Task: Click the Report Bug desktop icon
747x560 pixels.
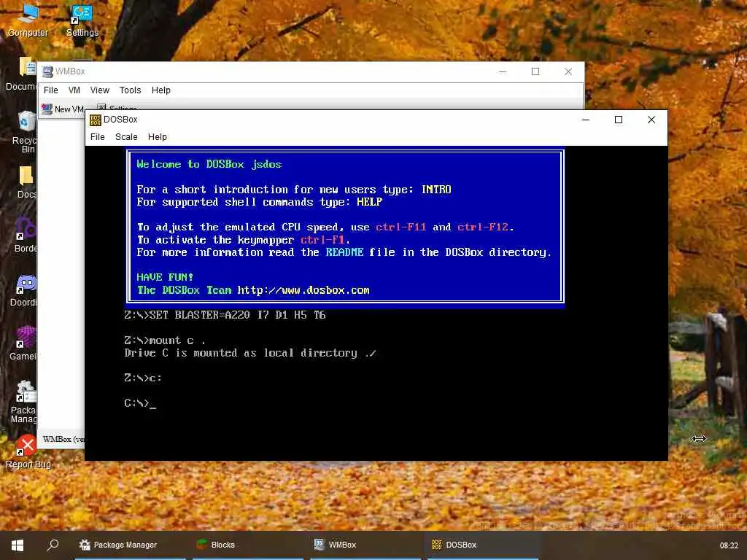Action: (x=28, y=452)
